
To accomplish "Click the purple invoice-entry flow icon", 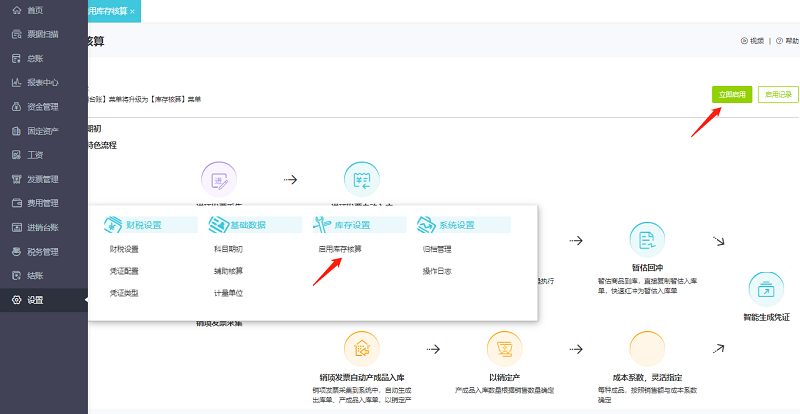I will click(x=219, y=179).
